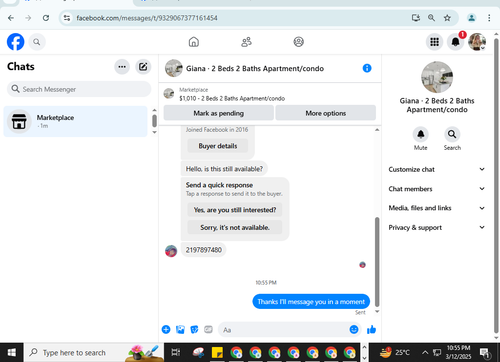The image size is (500, 362).
Task: Click the '2197897480' message bubble
Action: pyautogui.click(x=203, y=250)
